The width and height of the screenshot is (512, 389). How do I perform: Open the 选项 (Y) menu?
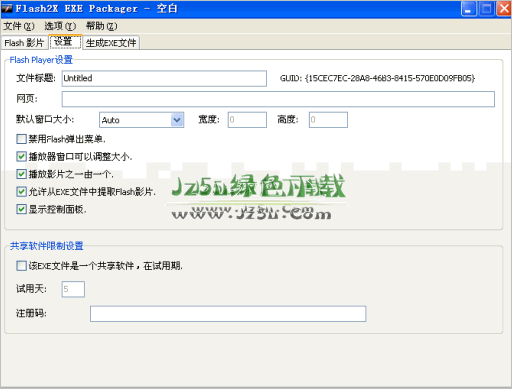tap(60, 26)
